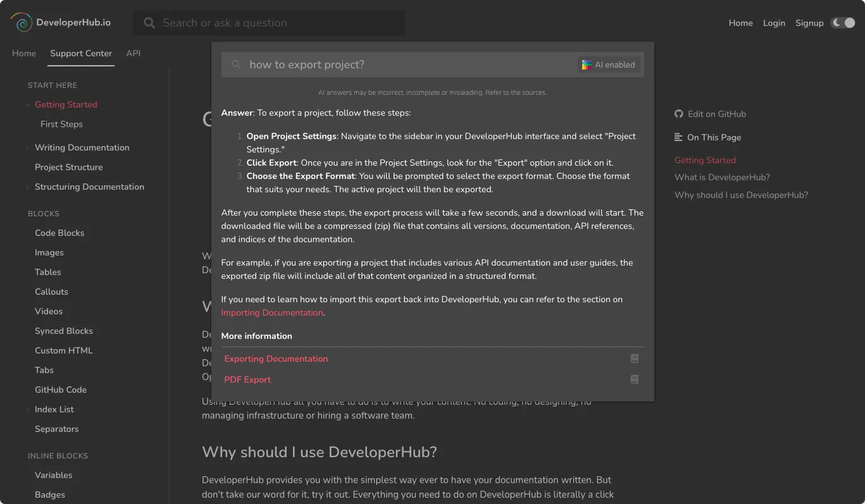The height and width of the screenshot is (504, 865).
Task: Click the DeveloperHub.io swirl logo
Action: 21,23
